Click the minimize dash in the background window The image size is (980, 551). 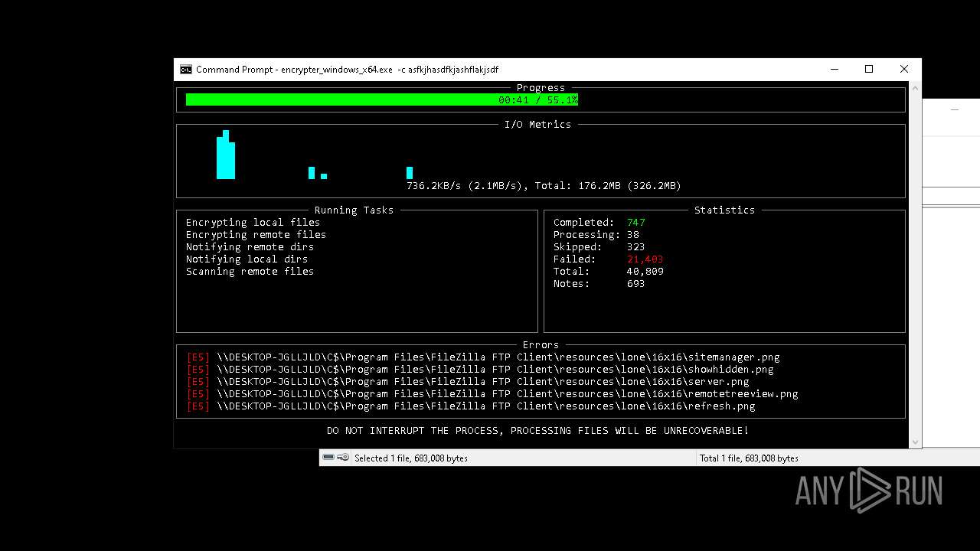[x=955, y=109]
